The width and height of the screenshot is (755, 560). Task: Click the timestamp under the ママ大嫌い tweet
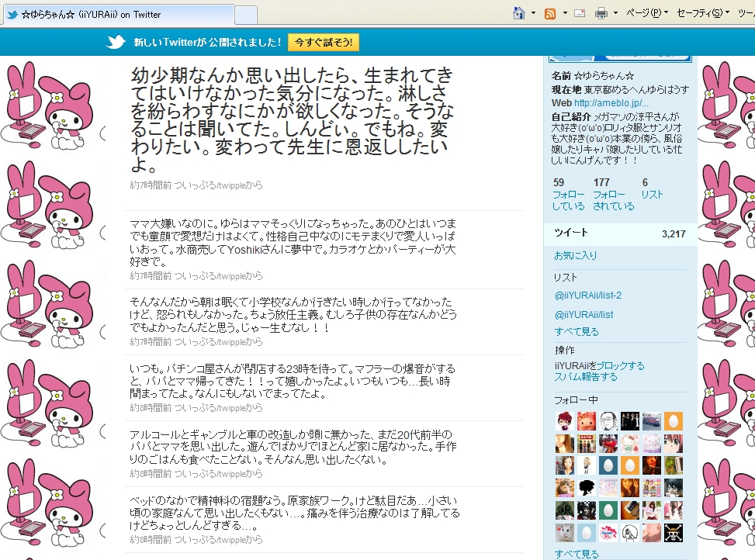[x=151, y=275]
